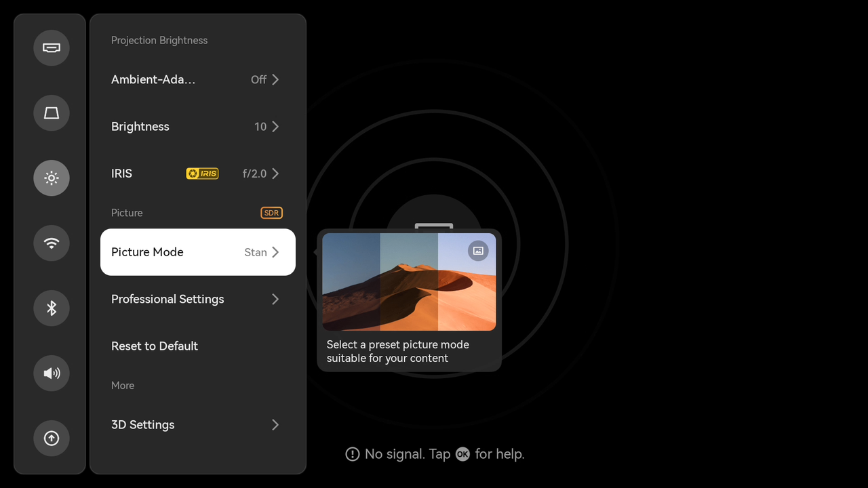Open 3D Settings submenu

click(197, 425)
